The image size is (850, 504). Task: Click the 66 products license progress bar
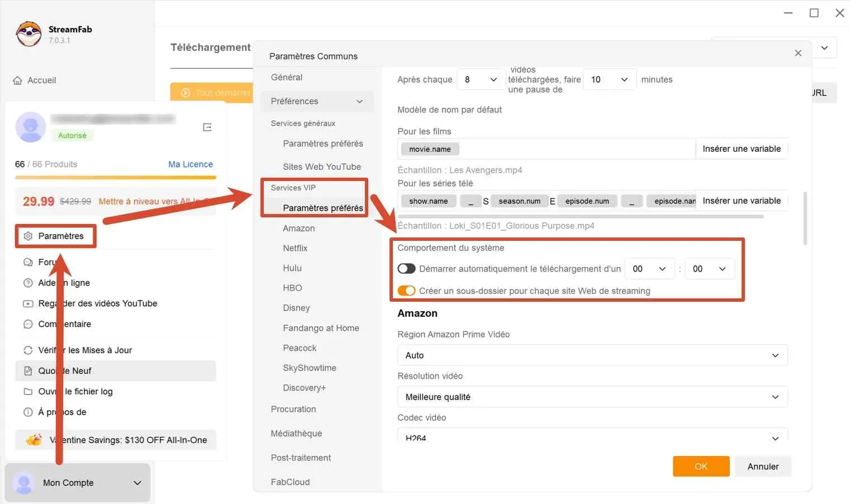[116, 178]
